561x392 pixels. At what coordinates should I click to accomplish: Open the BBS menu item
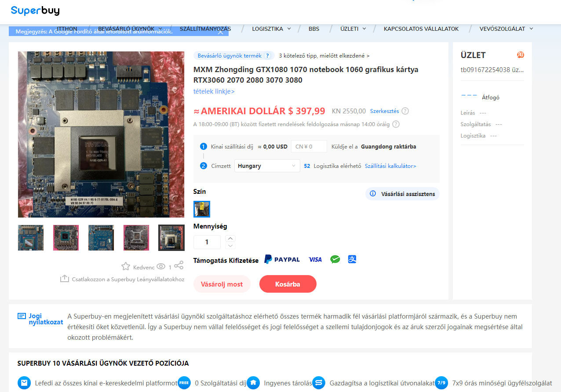click(x=314, y=29)
